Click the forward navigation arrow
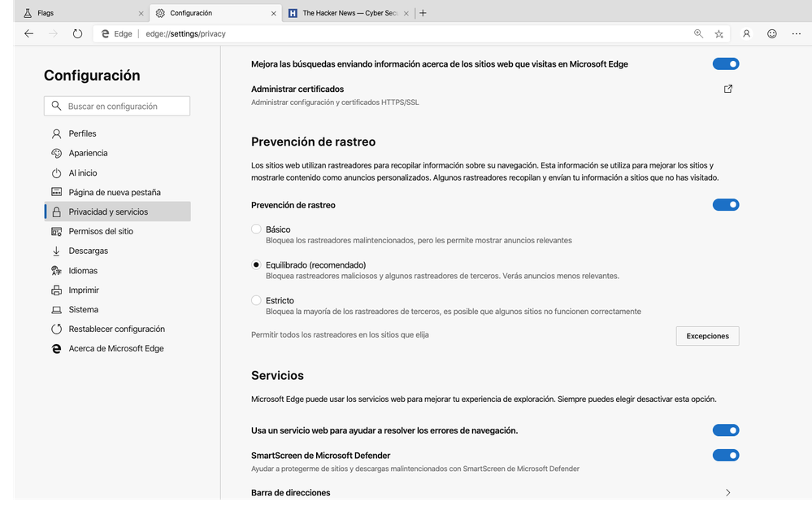This screenshot has height=515, width=812. point(53,33)
